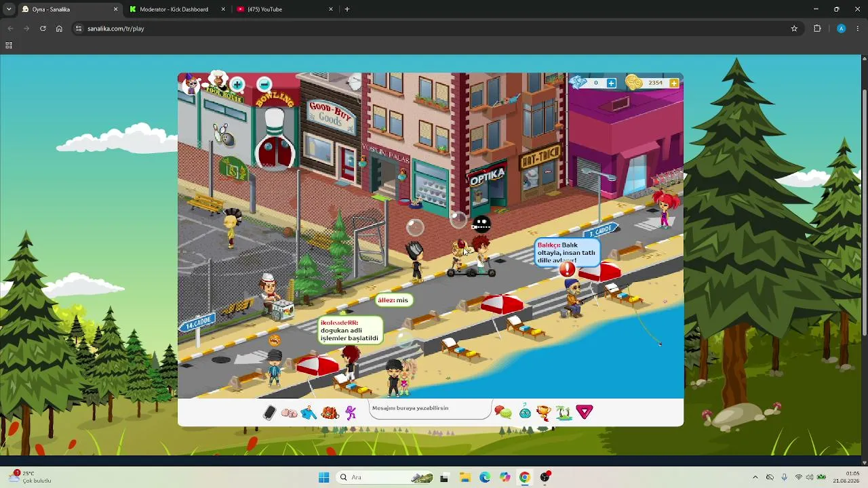The height and width of the screenshot is (488, 868).
Task: Enter the Bowling building door
Action: click(275, 152)
